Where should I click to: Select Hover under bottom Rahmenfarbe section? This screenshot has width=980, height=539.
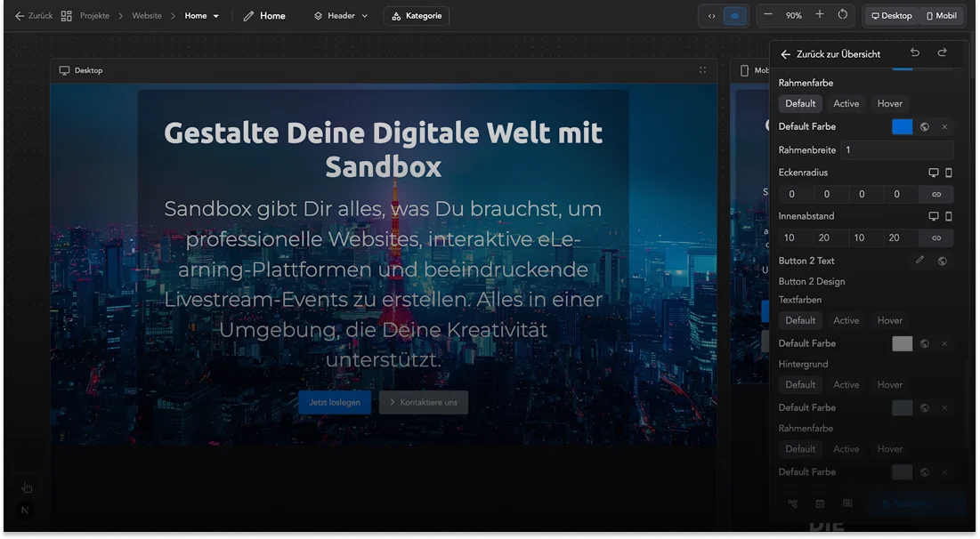point(889,449)
